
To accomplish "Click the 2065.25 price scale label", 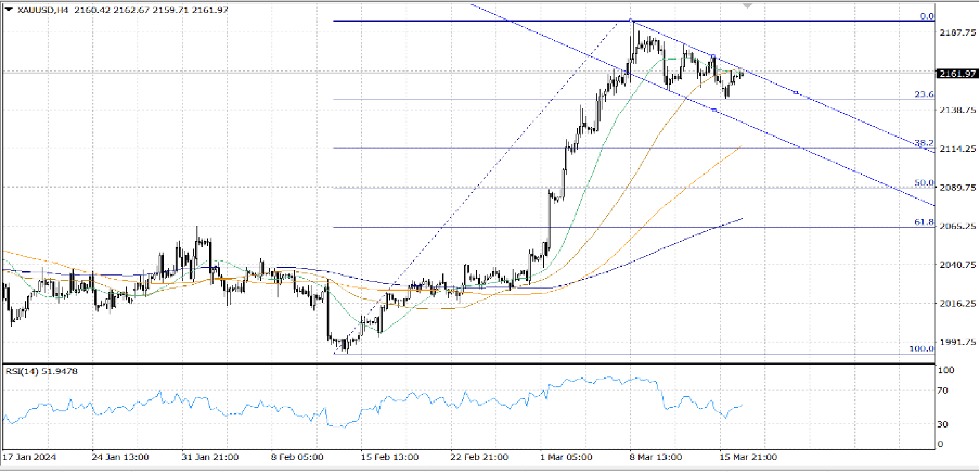I will point(957,226).
